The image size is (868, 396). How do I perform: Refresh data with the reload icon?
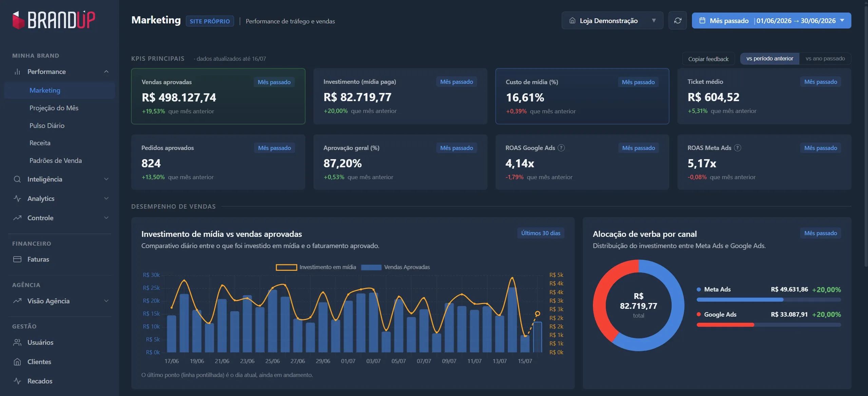677,21
